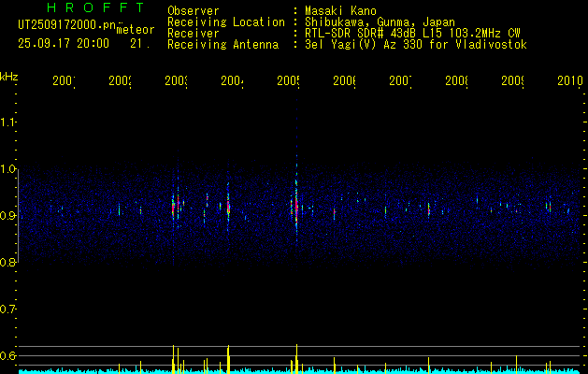The height and width of the screenshot is (374, 588).
Task: Click the 0.6 kHz frequency label
Action: coord(8,355)
